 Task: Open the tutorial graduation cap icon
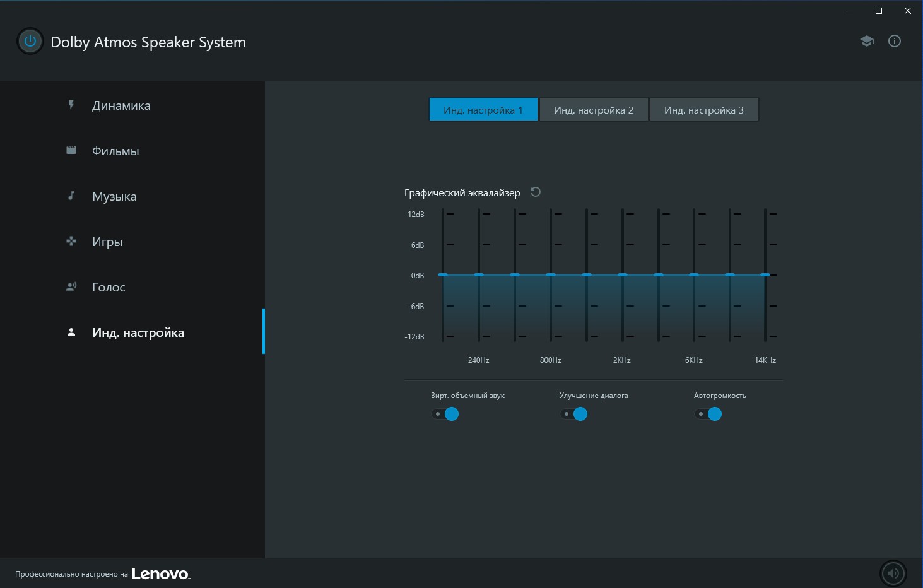pos(867,42)
